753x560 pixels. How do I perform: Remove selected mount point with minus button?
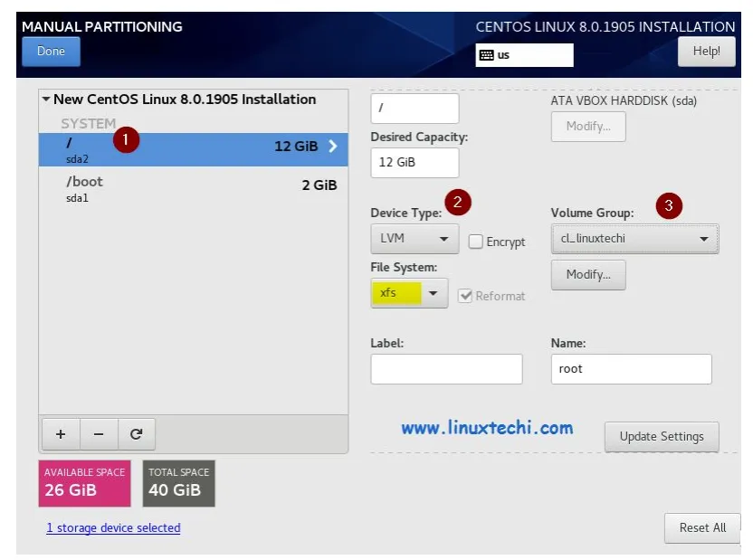(x=99, y=434)
